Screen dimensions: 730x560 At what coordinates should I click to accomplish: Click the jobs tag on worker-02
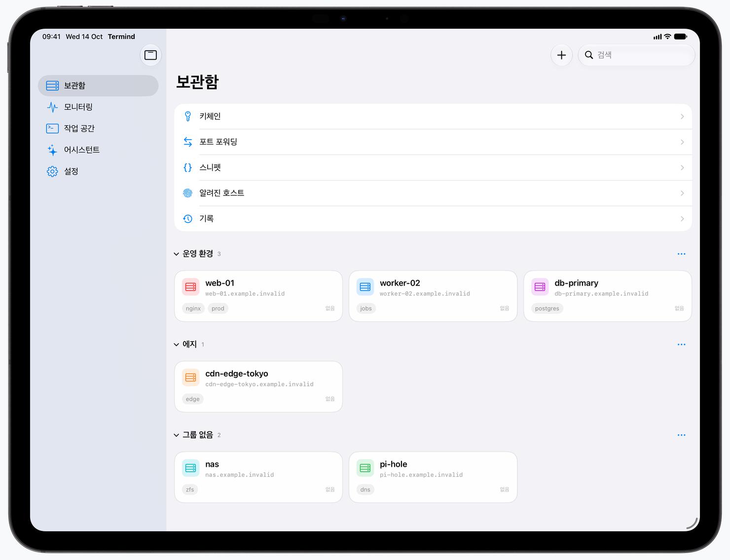[366, 308]
